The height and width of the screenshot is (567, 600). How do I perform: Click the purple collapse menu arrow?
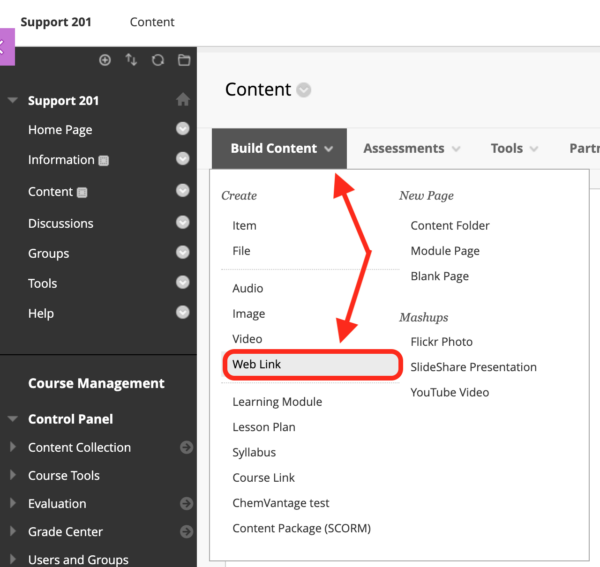[x=7, y=47]
